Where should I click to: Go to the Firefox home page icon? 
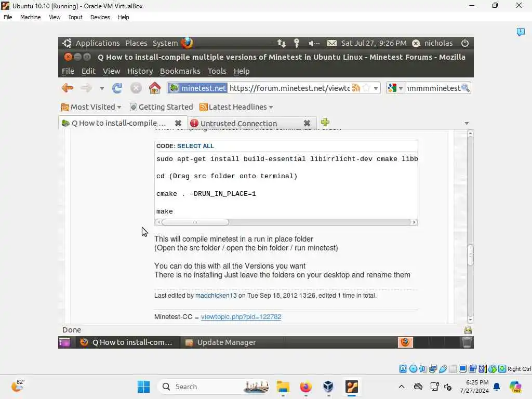pyautogui.click(x=155, y=88)
